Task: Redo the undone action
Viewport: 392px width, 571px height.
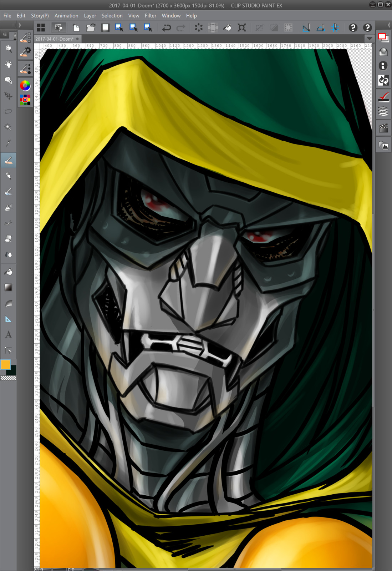Action: click(181, 27)
